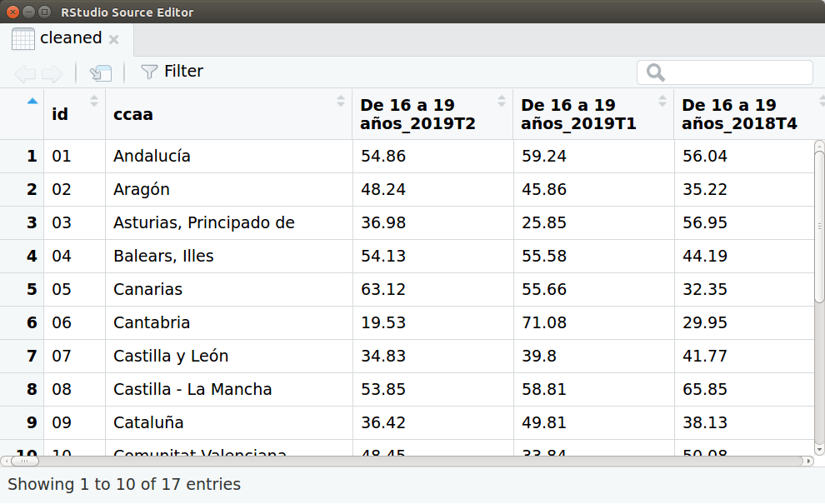Click the horizontal scrollbar handle

25,461
